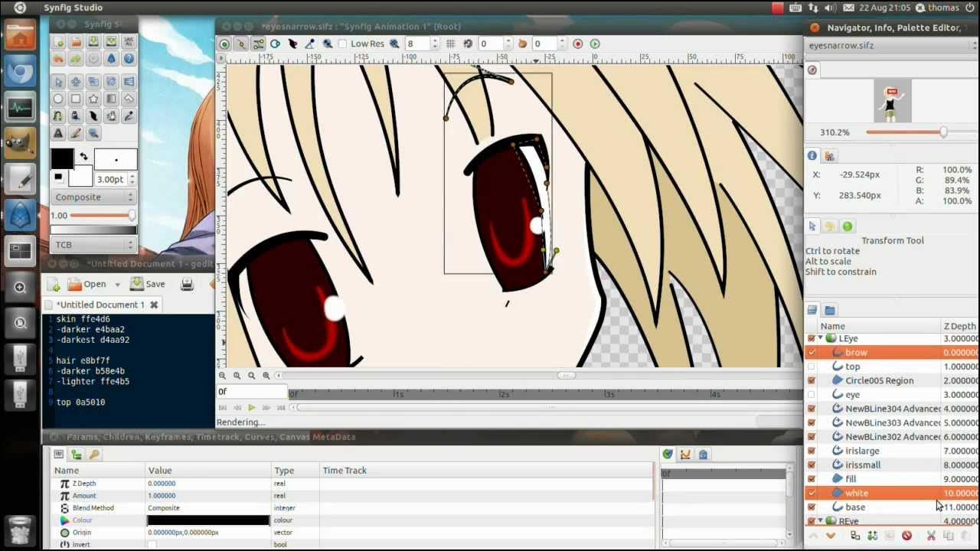This screenshot has width=980, height=551.
Task: Switch to the Info panel tab
Action: 812,156
